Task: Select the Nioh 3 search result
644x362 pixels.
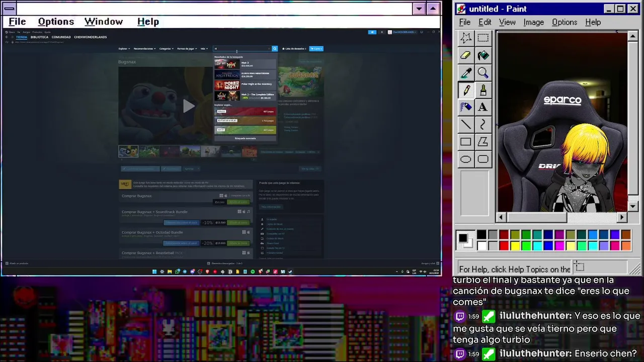Action: 245,64
